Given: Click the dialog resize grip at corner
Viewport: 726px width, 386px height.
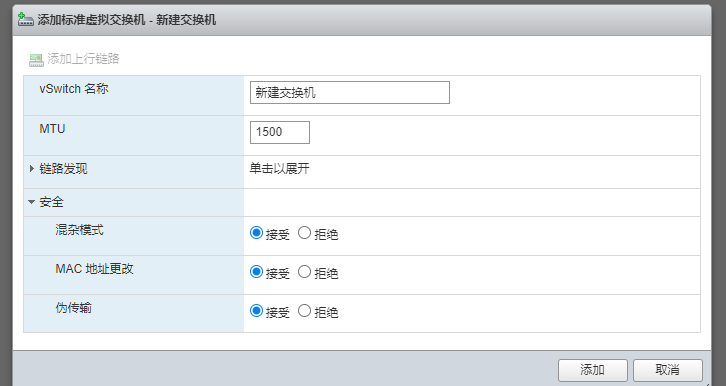Looking at the screenshot, I should [x=707, y=383].
